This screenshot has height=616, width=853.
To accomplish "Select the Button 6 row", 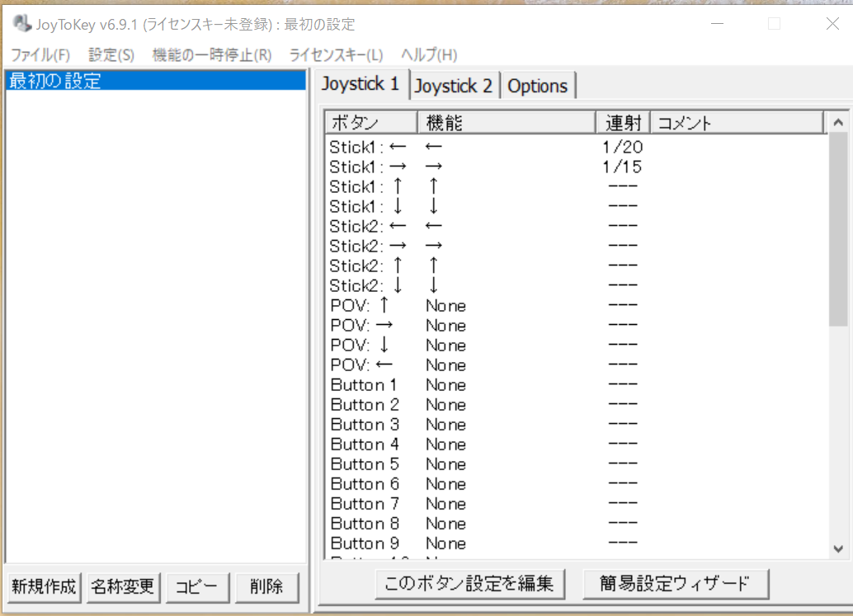I will point(577,484).
